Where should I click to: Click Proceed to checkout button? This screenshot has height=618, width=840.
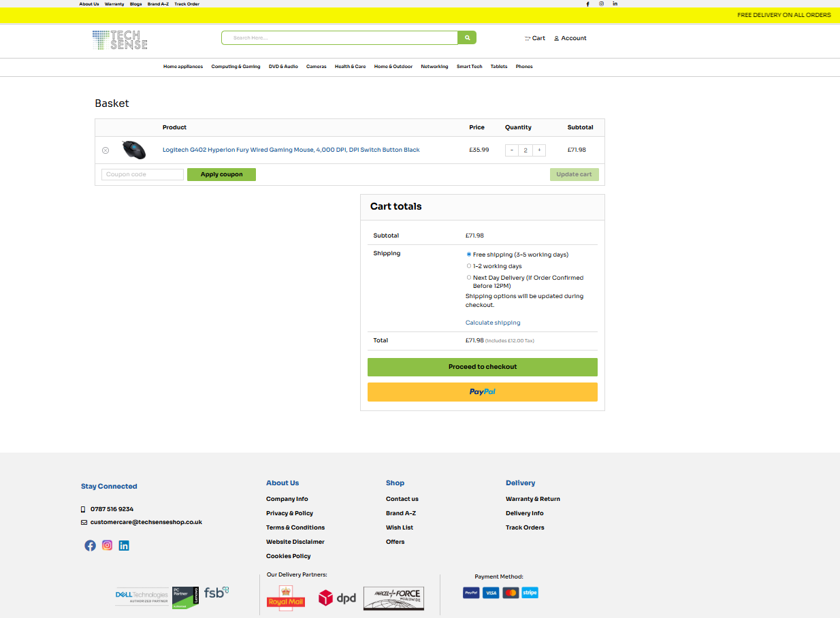coord(482,367)
